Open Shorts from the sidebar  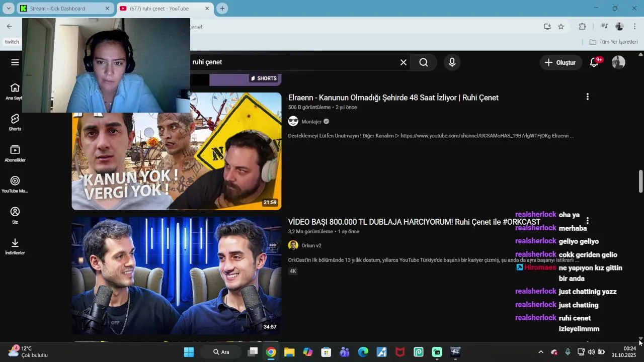[x=15, y=122]
